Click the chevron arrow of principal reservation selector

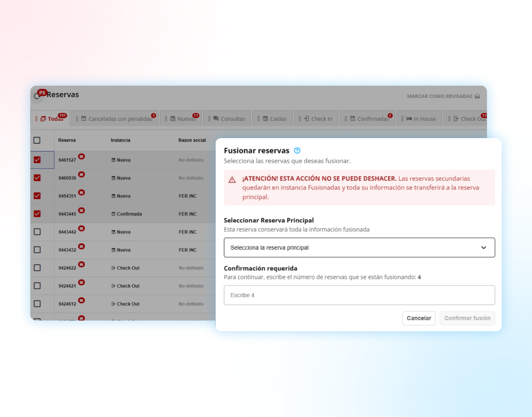[x=483, y=247]
